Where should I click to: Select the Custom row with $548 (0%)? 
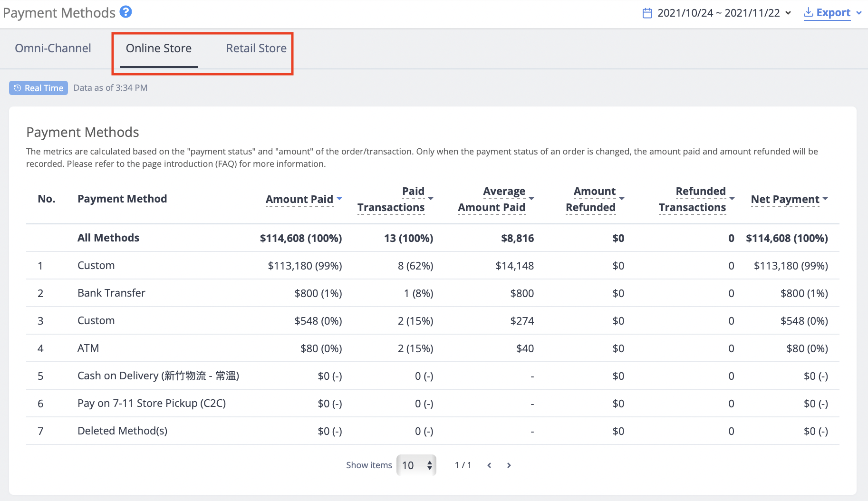(433, 320)
